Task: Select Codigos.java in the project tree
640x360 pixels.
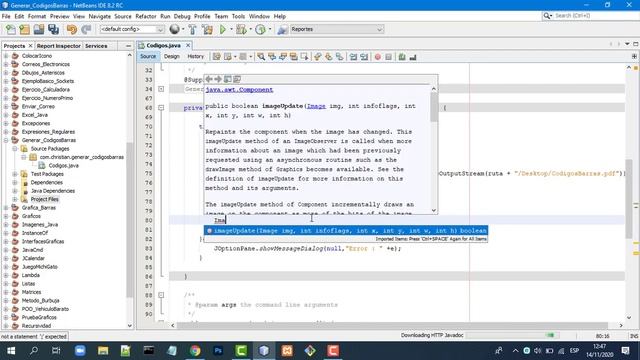Action: (63, 165)
